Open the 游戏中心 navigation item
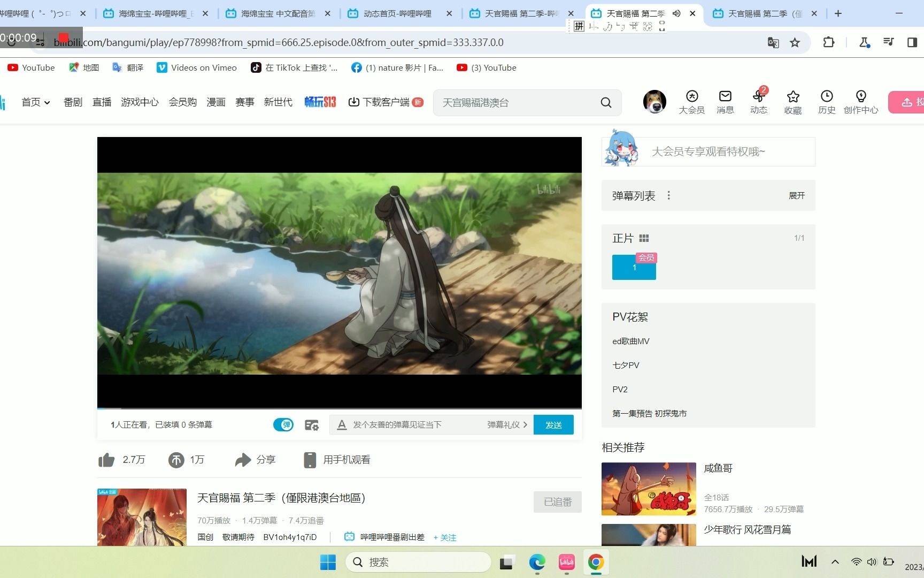The width and height of the screenshot is (924, 578). pyautogui.click(x=140, y=102)
